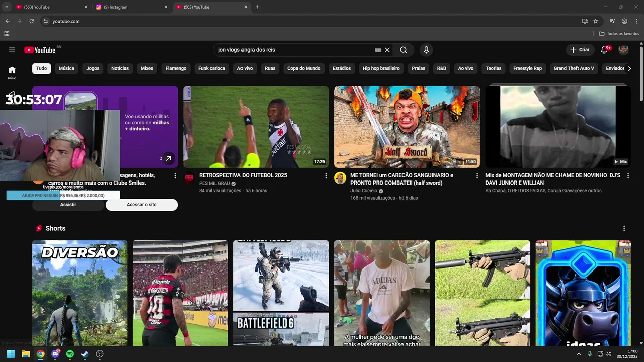This screenshot has height=362, width=644.
Task: Go back in browser history
Action: click(7, 21)
